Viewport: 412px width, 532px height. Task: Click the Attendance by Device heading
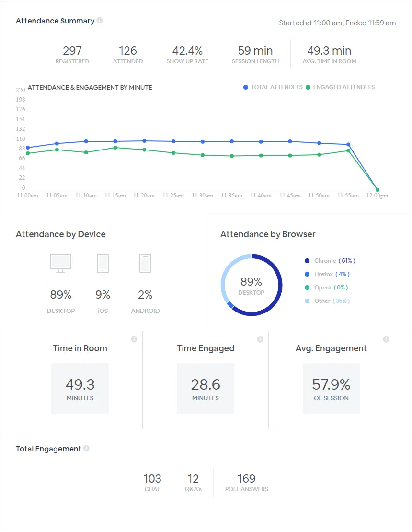(61, 234)
